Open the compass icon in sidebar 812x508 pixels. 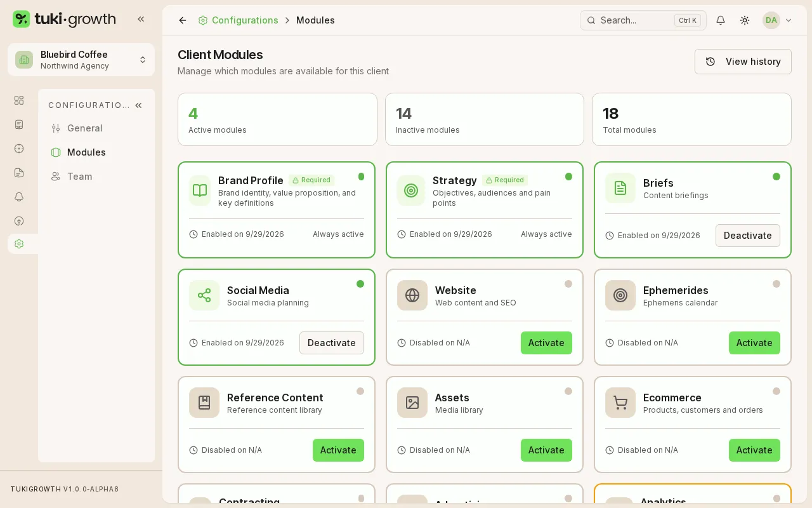[19, 149]
